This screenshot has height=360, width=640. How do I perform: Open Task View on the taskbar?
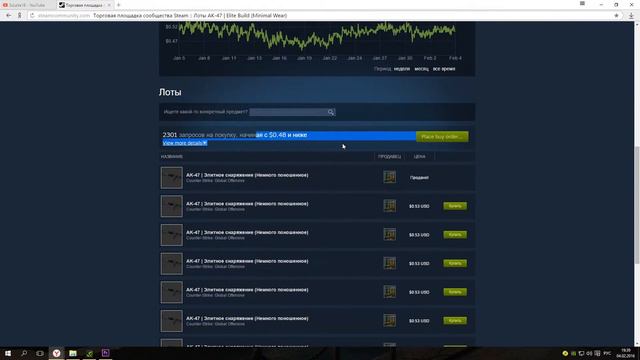(40, 353)
